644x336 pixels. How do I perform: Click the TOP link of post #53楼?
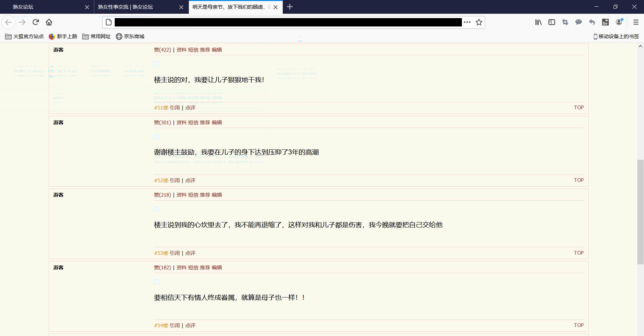[578, 253]
